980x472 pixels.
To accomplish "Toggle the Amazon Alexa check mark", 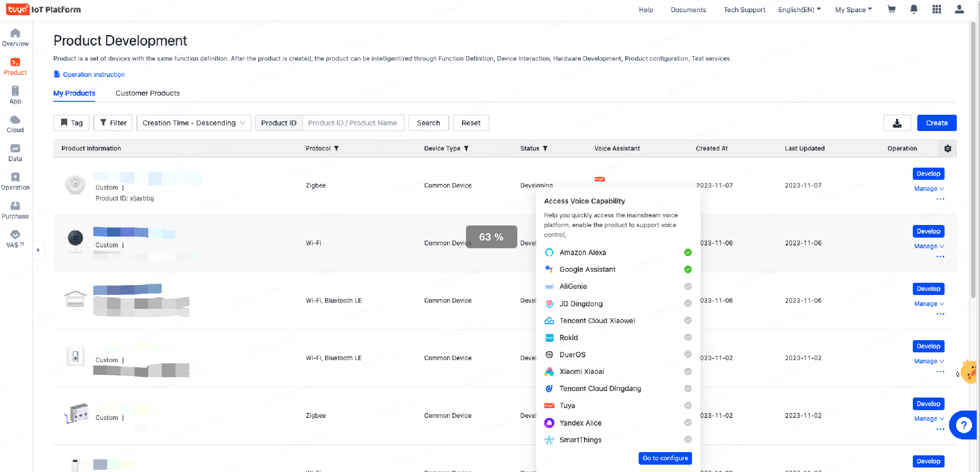I will [688, 252].
